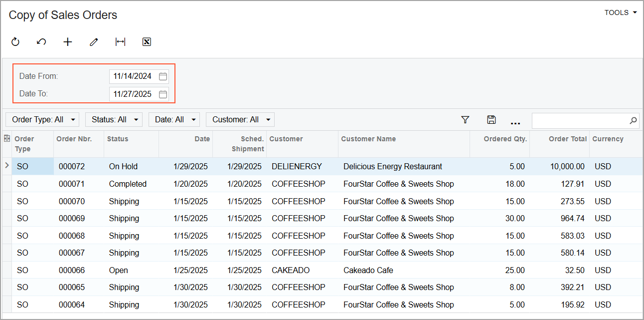The width and height of the screenshot is (644, 320).
Task: Open the column configurator icon in grid header
Action: point(7,139)
